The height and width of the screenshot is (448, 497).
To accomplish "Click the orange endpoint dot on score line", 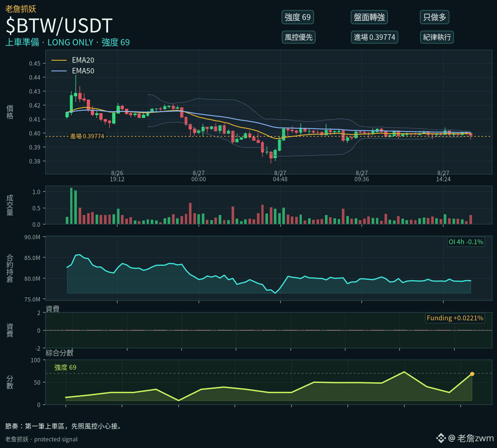I will [x=472, y=374].
